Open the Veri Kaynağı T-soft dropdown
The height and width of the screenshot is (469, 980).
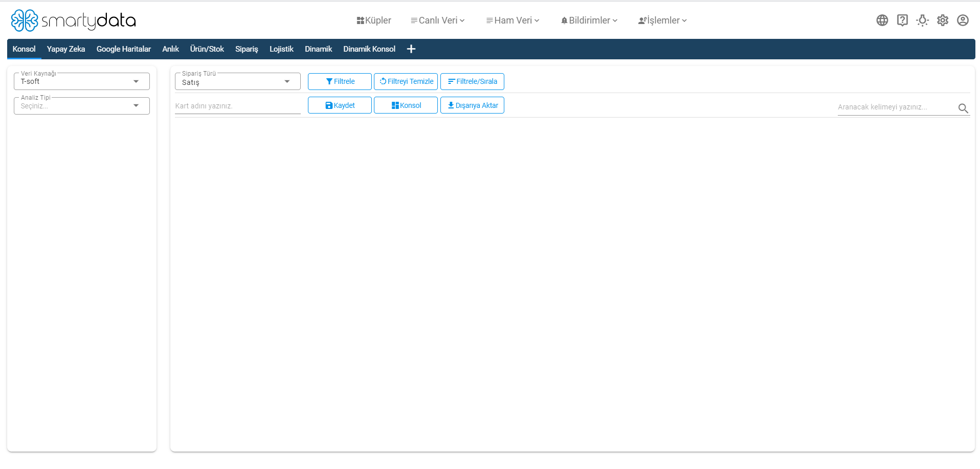pyautogui.click(x=82, y=81)
